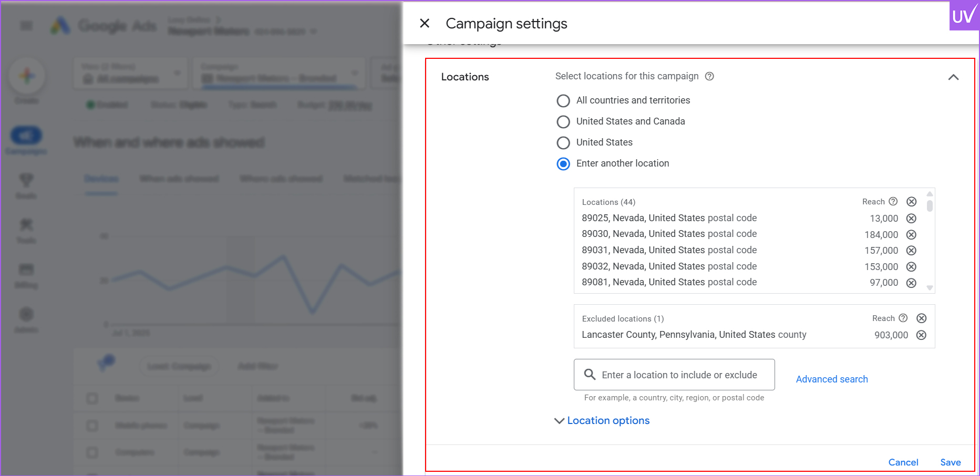
Task: Open Advanced search link
Action: click(831, 379)
